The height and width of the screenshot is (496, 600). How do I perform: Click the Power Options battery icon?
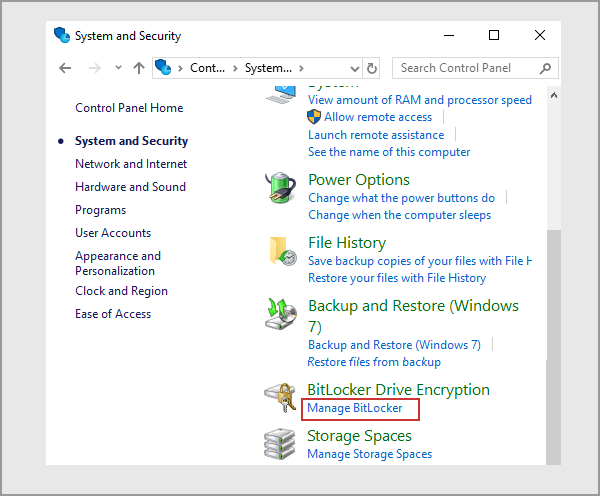click(280, 187)
